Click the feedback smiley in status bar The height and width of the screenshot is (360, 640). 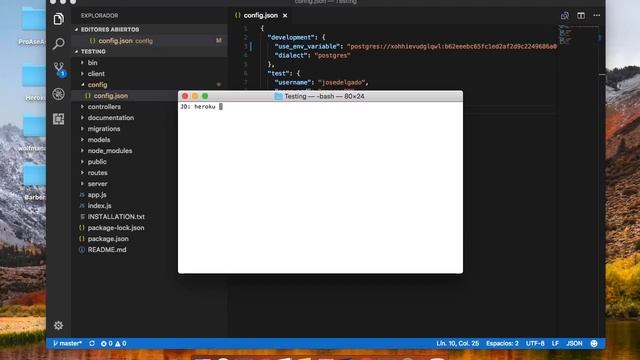click(594, 343)
